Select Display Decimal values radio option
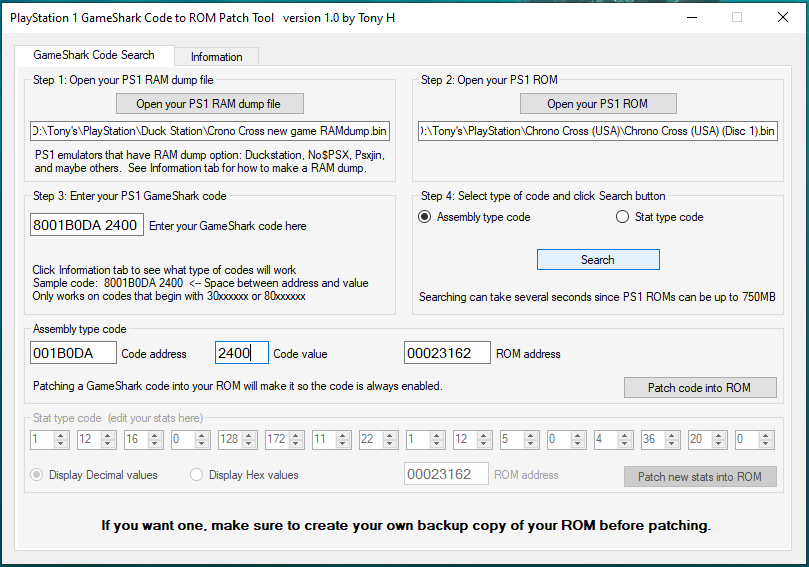809x567 pixels. (x=37, y=475)
